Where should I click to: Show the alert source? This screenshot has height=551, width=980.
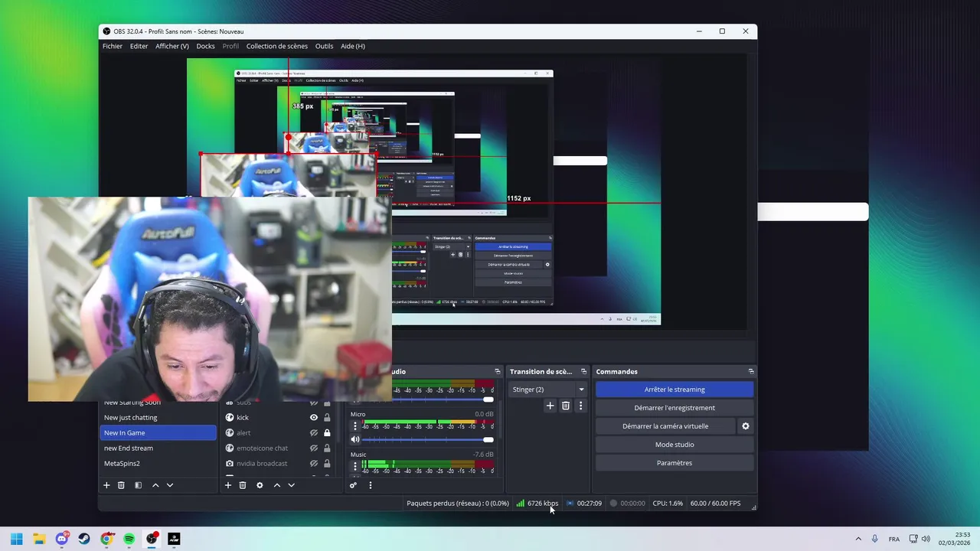[x=313, y=432]
